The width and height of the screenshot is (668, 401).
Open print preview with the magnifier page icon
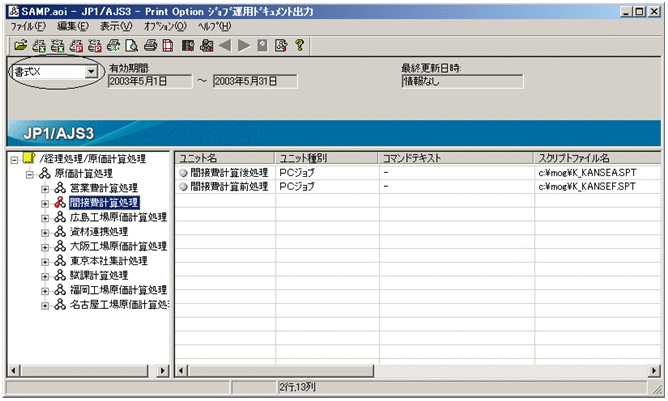coord(132,45)
